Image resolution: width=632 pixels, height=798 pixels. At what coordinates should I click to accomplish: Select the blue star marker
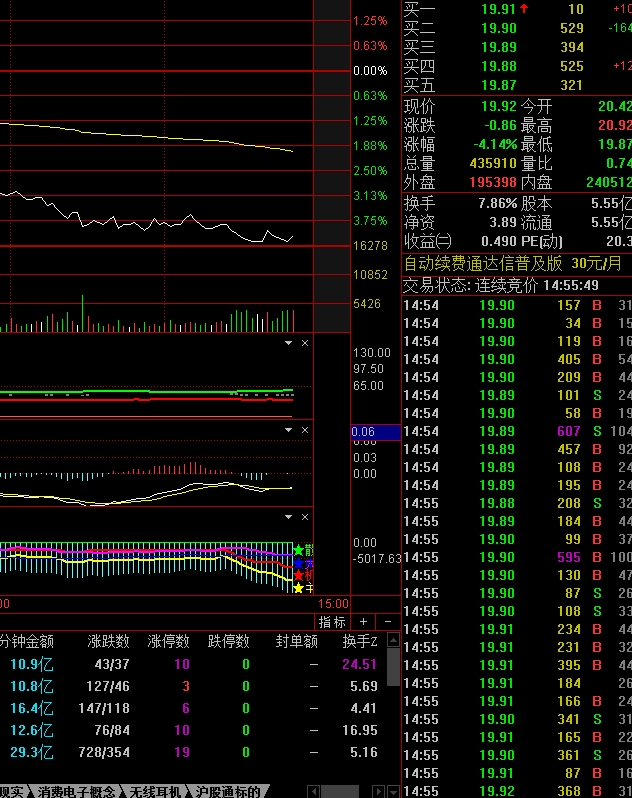[x=299, y=563]
